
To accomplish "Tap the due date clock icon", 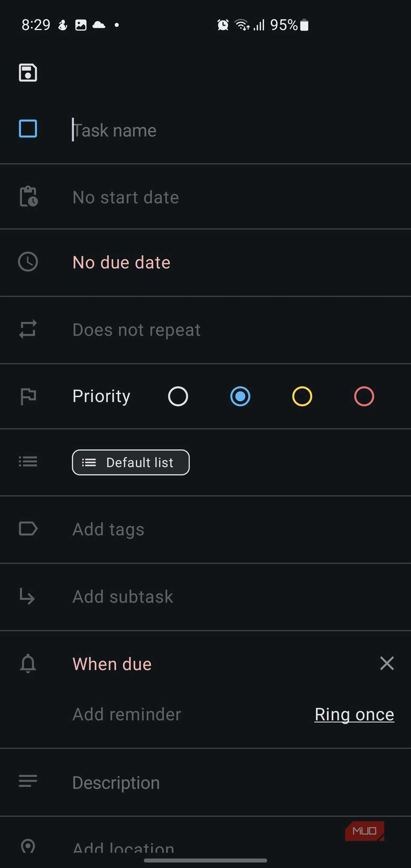I will click(28, 262).
